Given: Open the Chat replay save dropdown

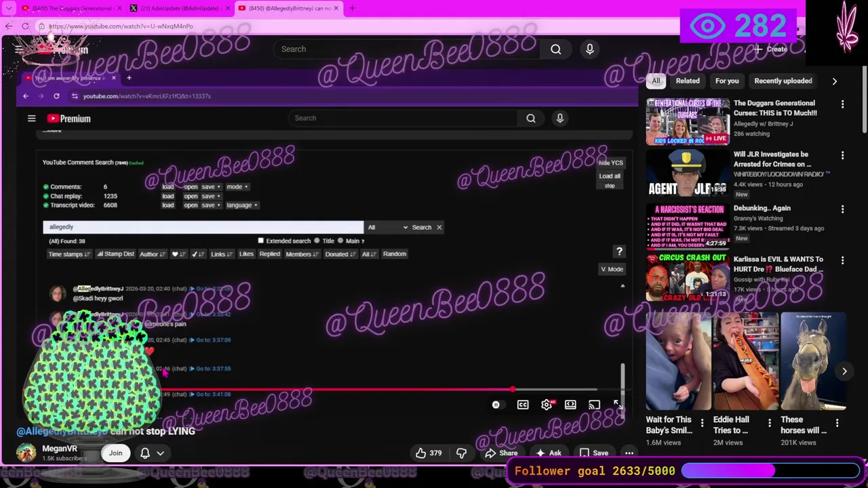Looking at the screenshot, I should [x=210, y=196].
